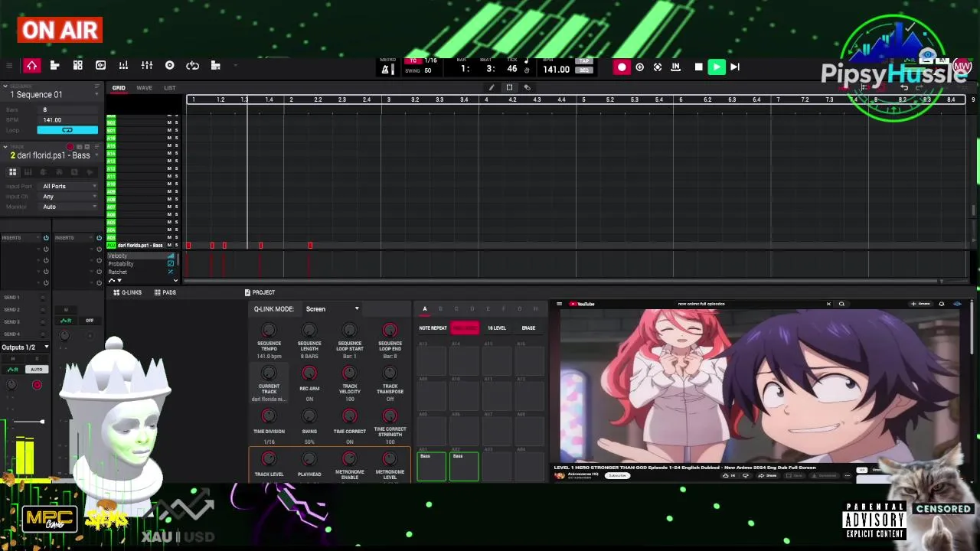Click YouTube search icon in browser window

[841, 304]
